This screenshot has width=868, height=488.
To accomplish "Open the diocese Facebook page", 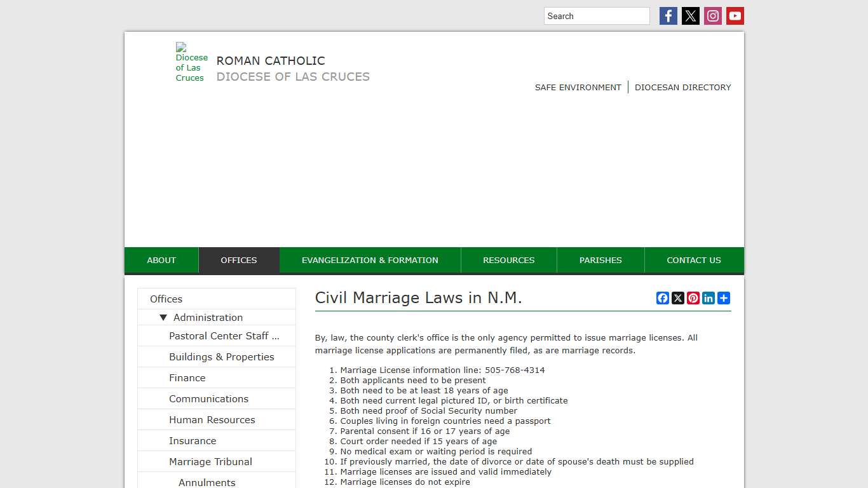I will [x=668, y=15].
